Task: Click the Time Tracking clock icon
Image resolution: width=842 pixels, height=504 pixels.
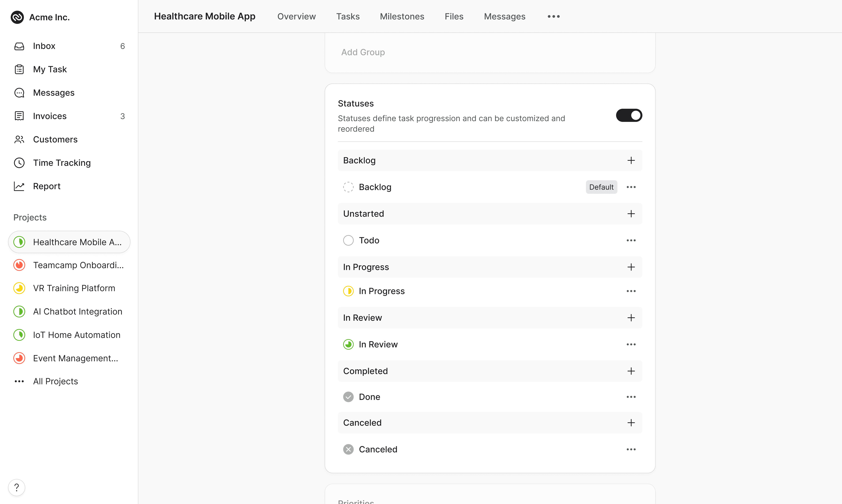Action: (x=19, y=163)
